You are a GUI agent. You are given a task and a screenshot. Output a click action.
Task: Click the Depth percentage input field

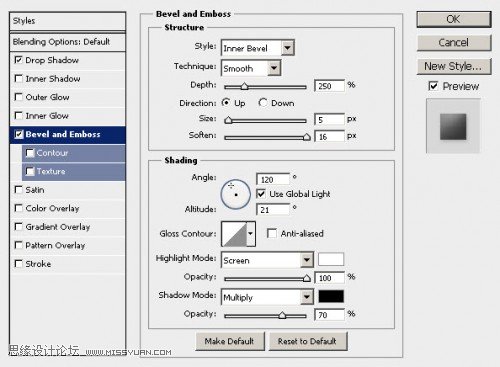[329, 86]
